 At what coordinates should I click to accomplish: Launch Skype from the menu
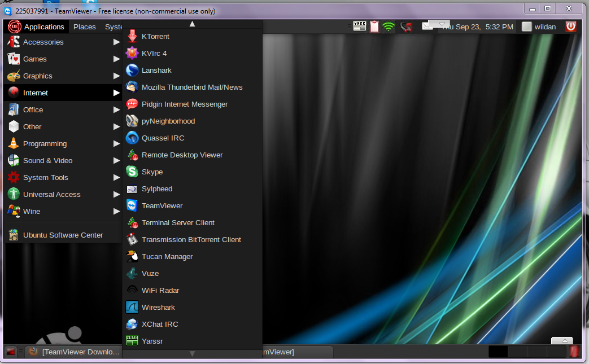pyautogui.click(x=192, y=172)
